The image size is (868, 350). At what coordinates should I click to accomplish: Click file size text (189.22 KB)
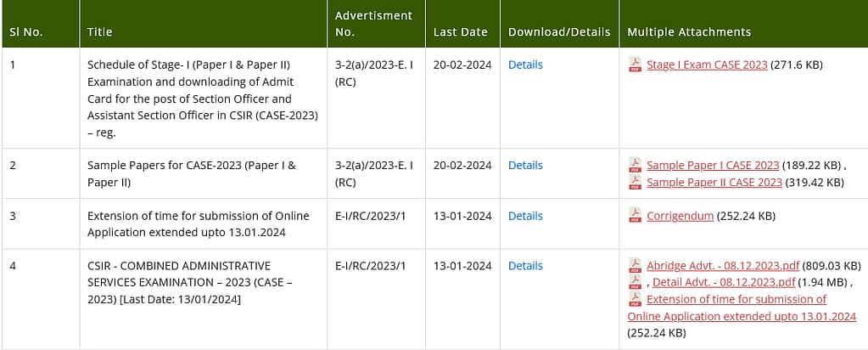811,166
